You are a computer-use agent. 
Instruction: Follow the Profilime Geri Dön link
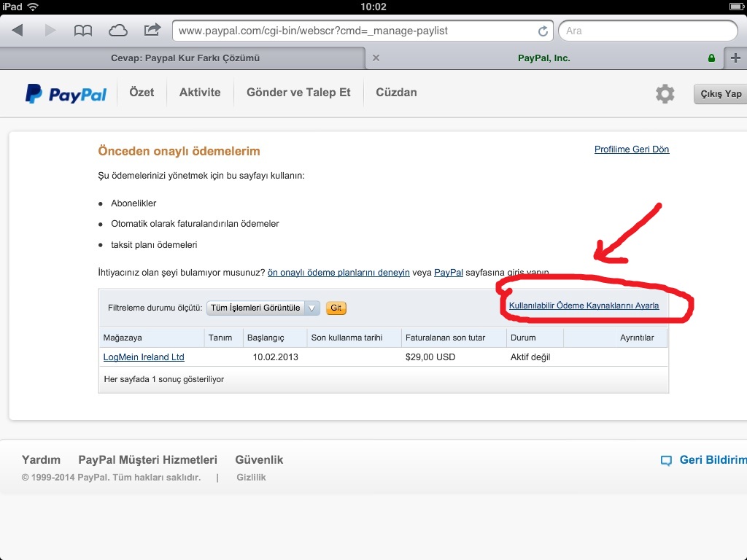[x=631, y=149]
